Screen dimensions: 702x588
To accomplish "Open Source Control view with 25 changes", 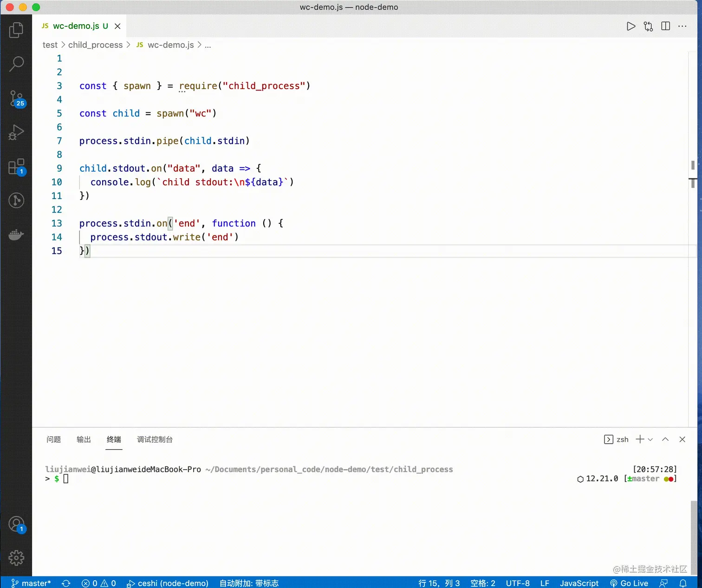I will coord(16,98).
